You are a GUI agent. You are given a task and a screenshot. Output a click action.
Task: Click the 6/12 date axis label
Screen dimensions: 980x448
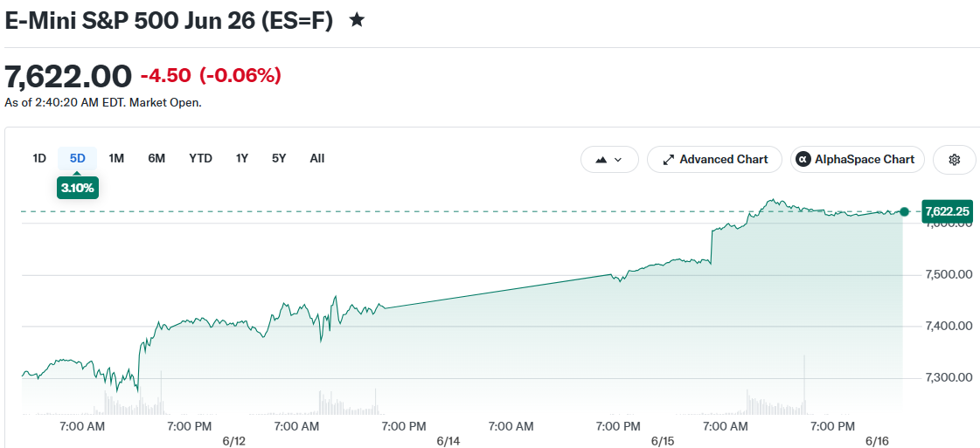tap(234, 441)
